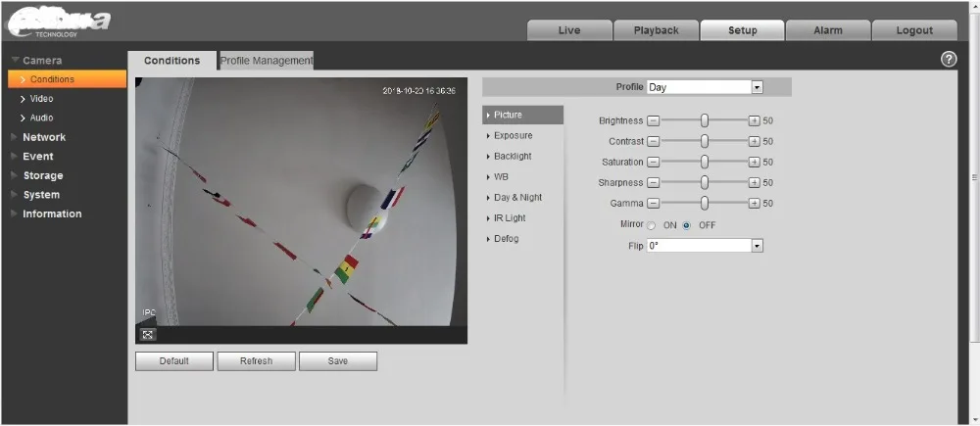The image size is (980, 426).
Task: Click the fullscreen icon below the video preview
Action: pos(148,335)
